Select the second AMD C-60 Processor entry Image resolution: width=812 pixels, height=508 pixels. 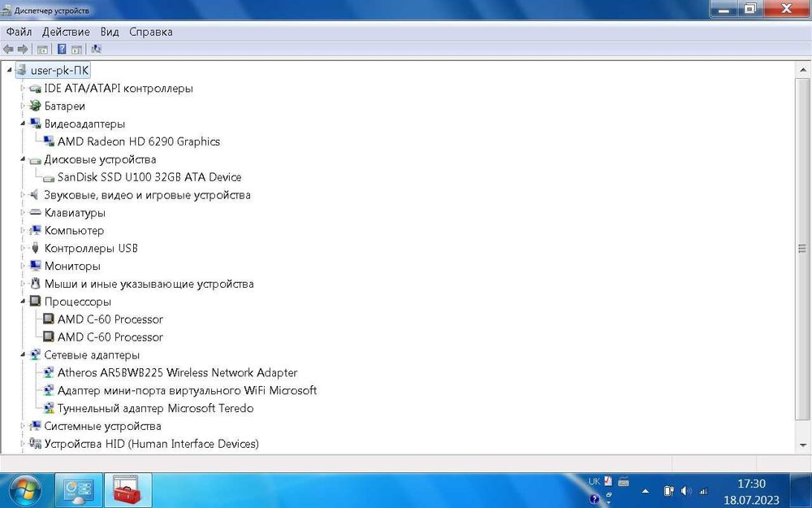[x=110, y=337]
